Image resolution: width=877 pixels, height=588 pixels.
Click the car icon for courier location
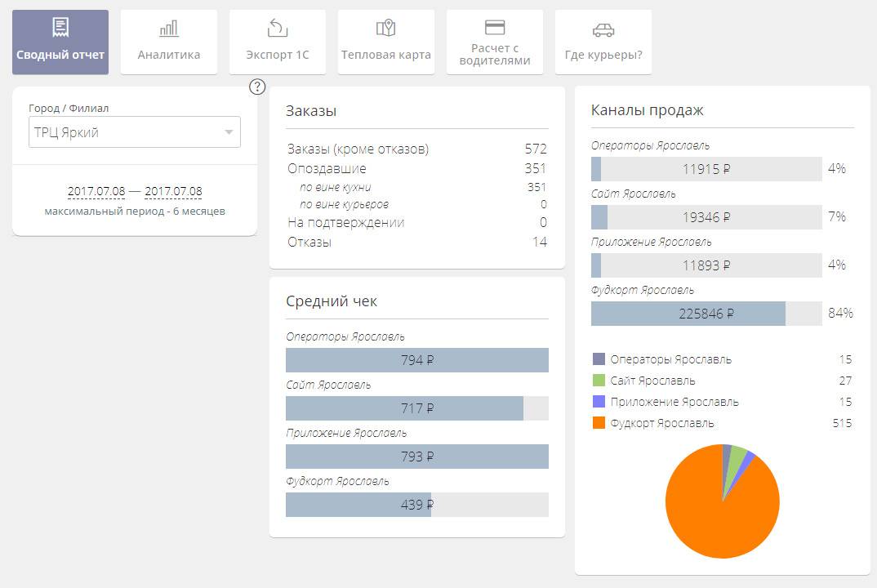coord(603,30)
